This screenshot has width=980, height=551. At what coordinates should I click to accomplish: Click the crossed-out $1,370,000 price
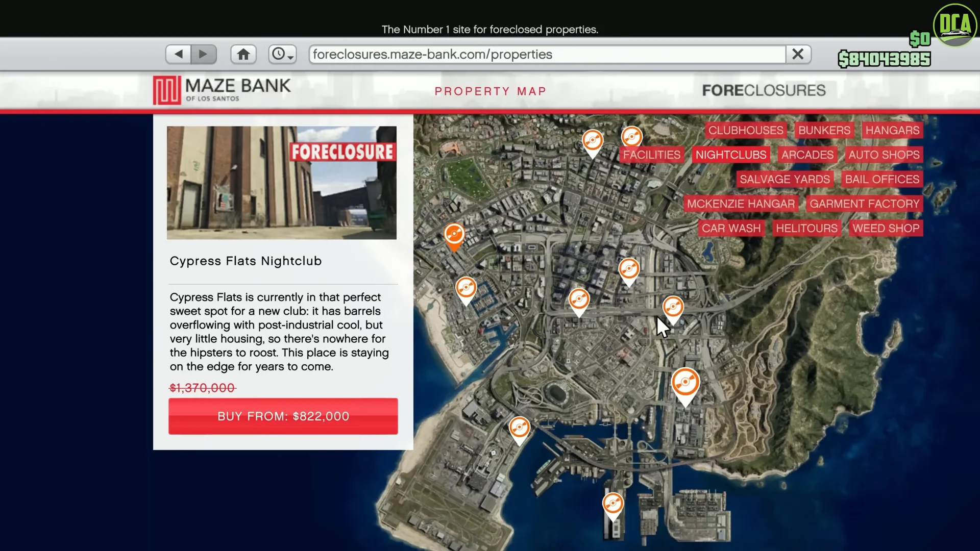coord(203,388)
